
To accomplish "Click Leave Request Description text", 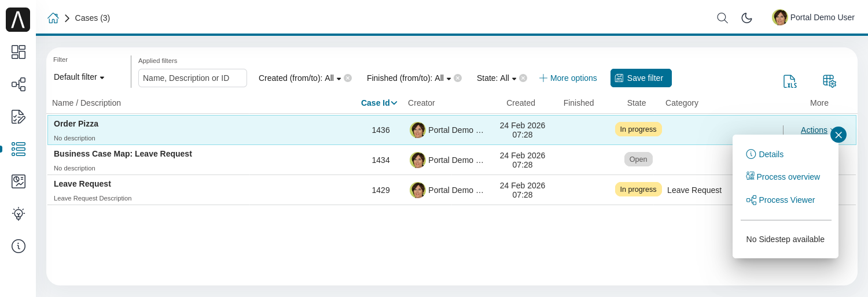I will 93,198.
